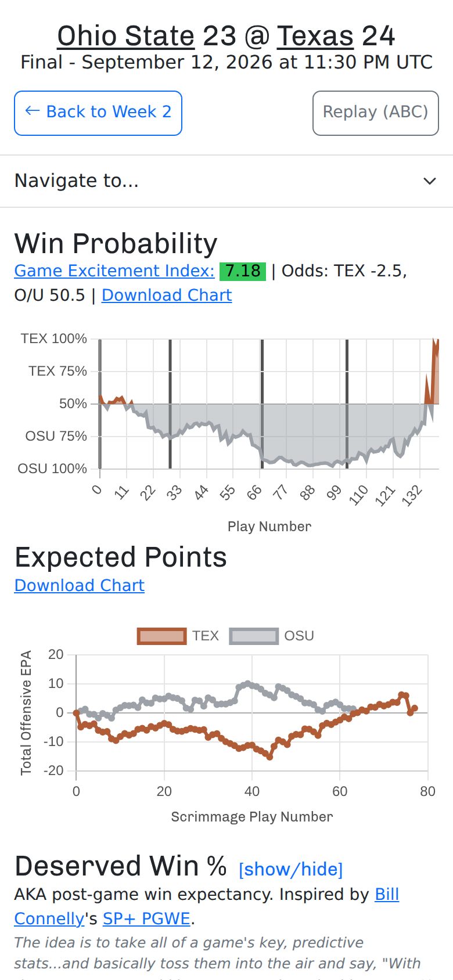Click the left arrow icon in Back button

pyautogui.click(x=33, y=111)
